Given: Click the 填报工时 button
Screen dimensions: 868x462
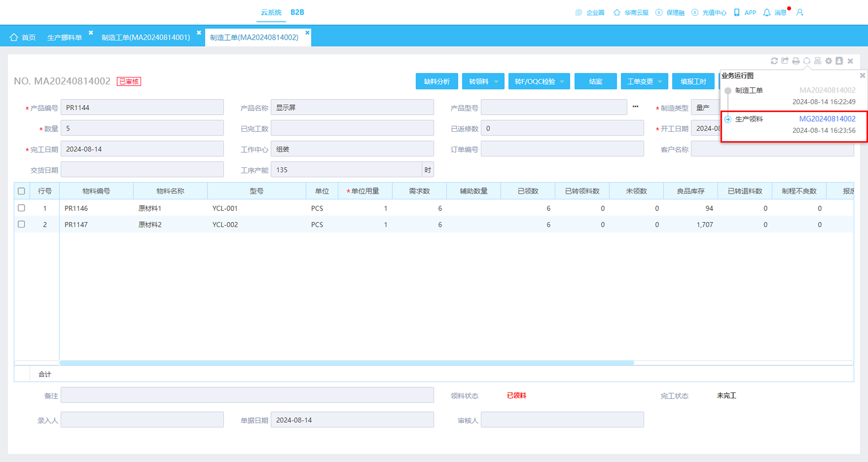Looking at the screenshot, I should click(693, 81).
